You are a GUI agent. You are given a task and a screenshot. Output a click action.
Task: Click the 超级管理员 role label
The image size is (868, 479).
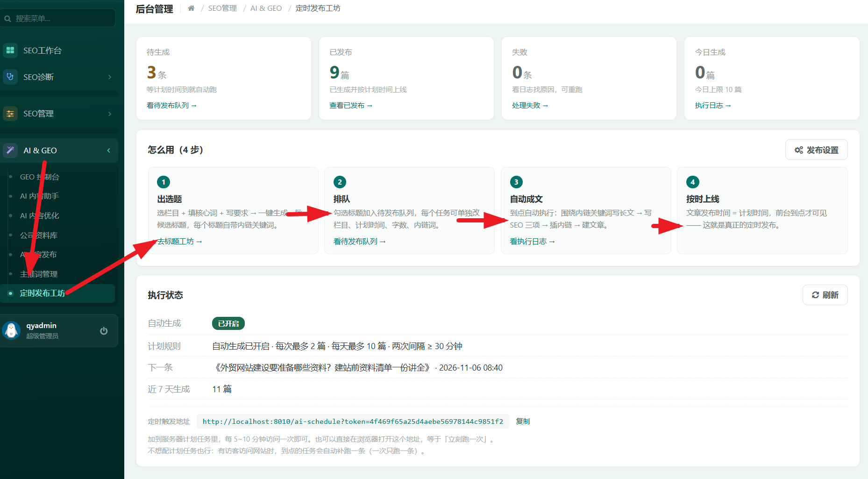pos(42,336)
